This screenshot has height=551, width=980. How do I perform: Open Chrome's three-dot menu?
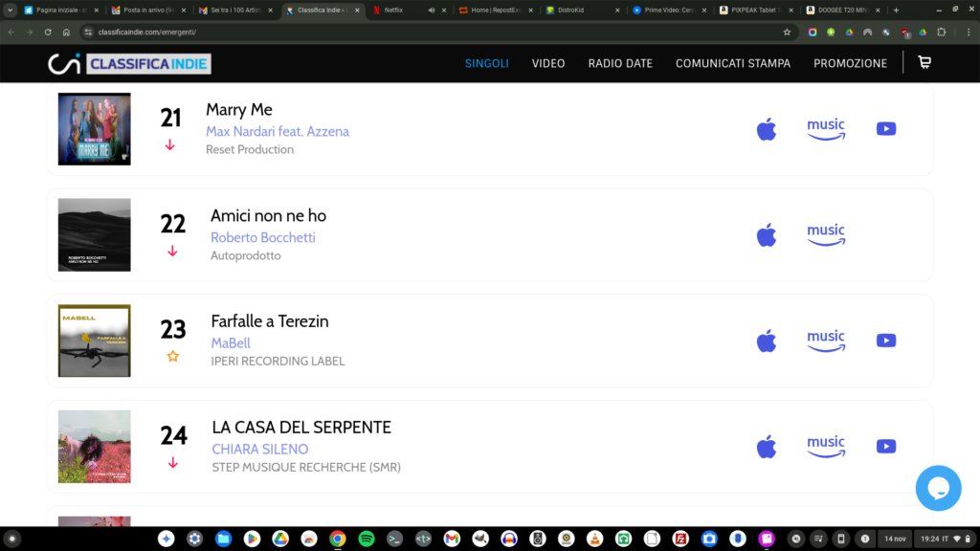(x=969, y=32)
